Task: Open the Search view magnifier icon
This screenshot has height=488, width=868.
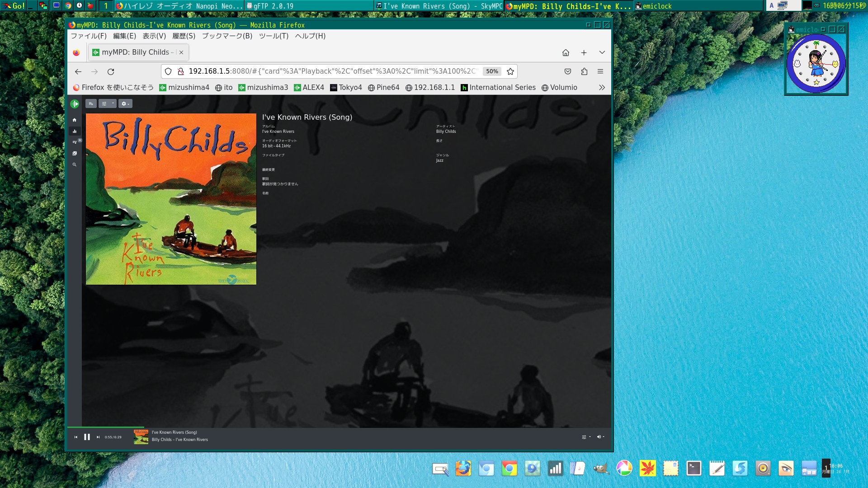Action: (75, 165)
